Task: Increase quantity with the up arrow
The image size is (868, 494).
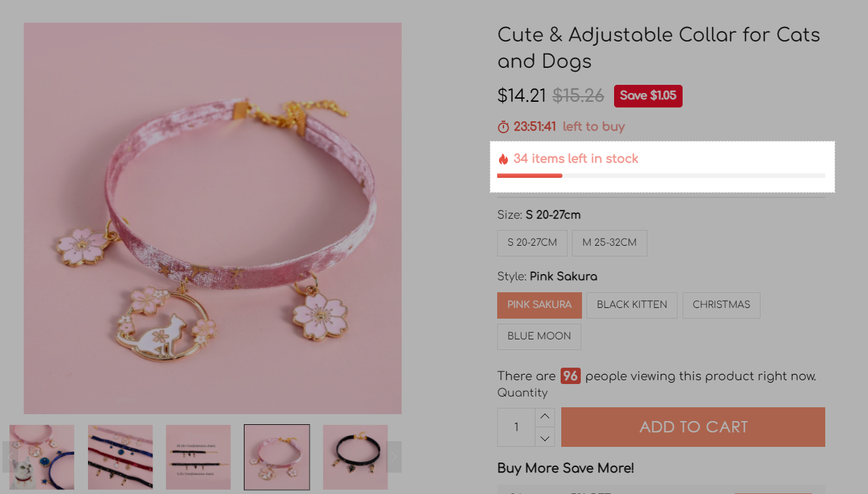Action: click(x=545, y=417)
